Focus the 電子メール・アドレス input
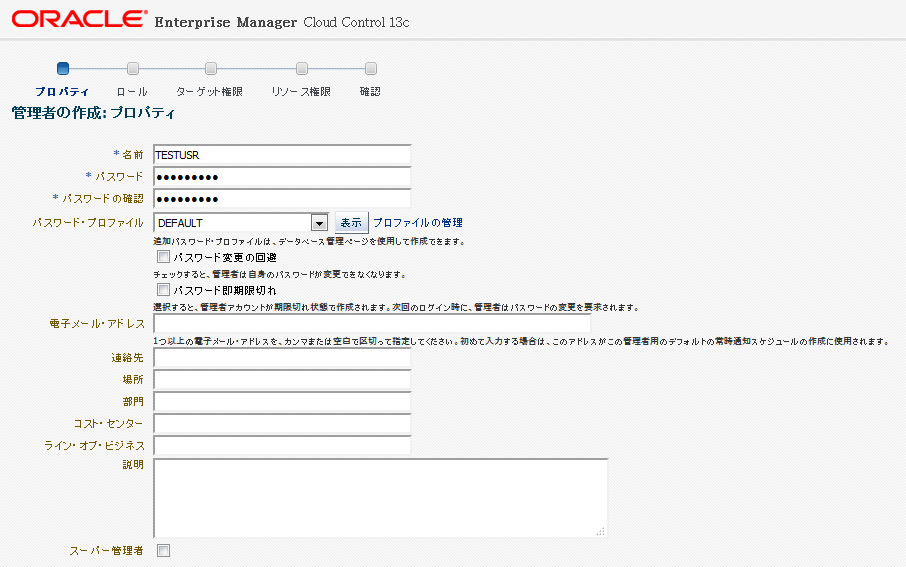This screenshot has height=567, width=906. (x=372, y=324)
